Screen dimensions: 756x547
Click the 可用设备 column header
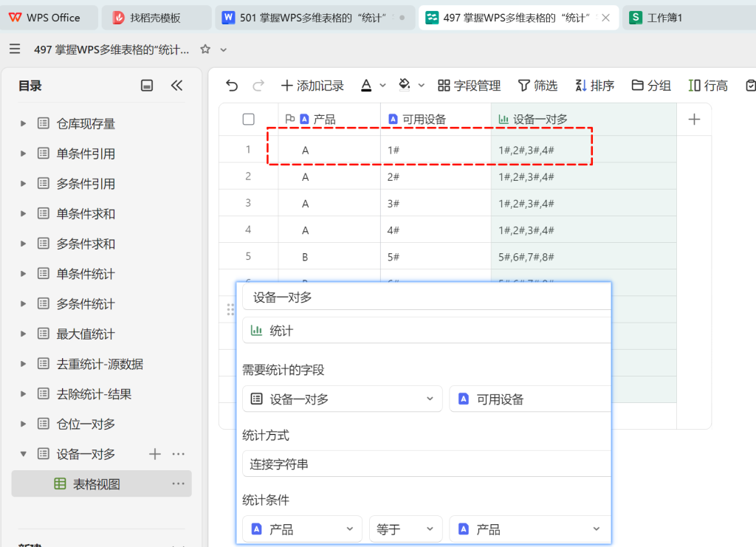point(436,119)
